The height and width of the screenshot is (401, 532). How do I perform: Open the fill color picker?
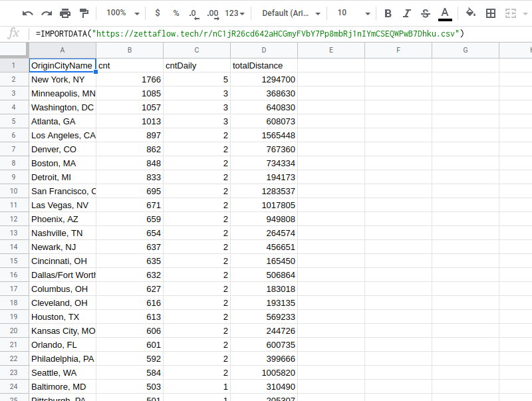click(x=470, y=13)
